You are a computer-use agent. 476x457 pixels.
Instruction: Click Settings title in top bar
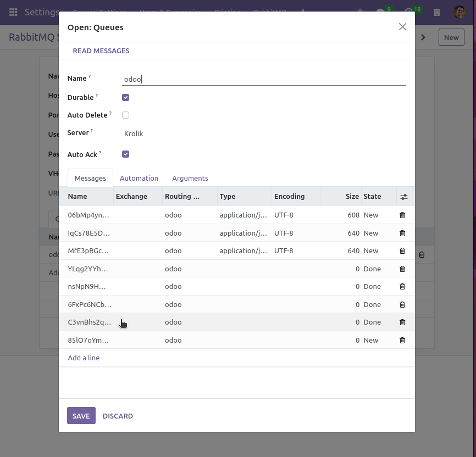coord(42,12)
